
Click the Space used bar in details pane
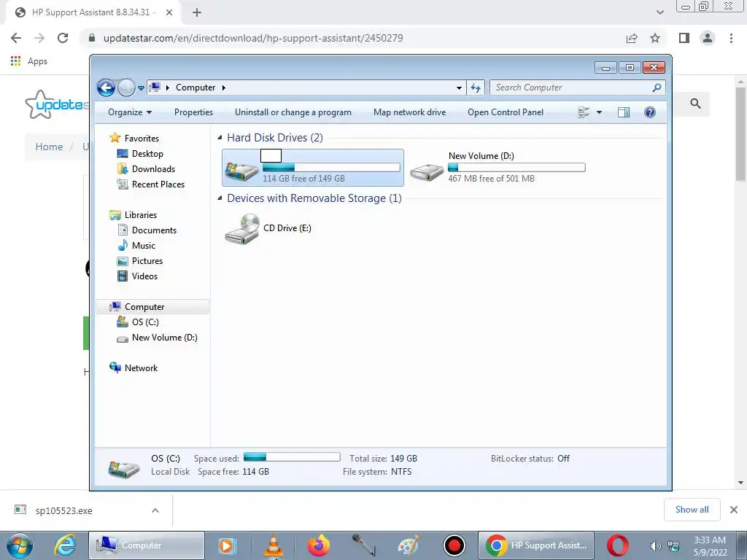pyautogui.click(x=292, y=457)
